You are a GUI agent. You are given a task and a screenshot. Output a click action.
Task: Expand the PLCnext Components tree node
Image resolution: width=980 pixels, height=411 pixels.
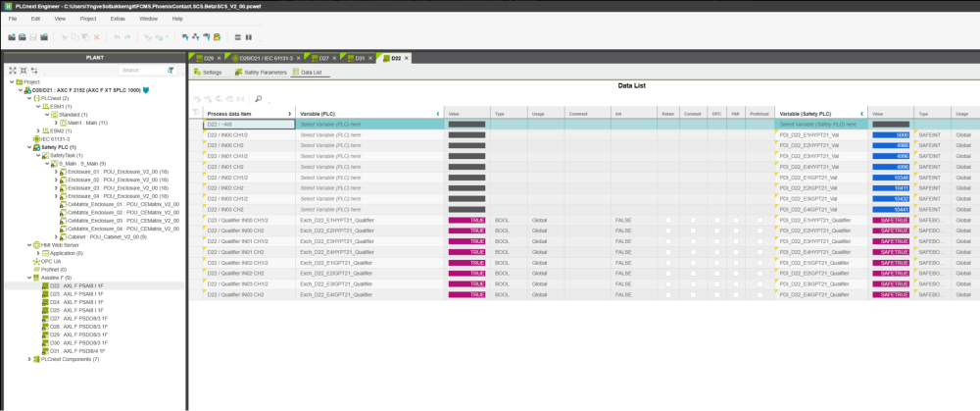29,360
